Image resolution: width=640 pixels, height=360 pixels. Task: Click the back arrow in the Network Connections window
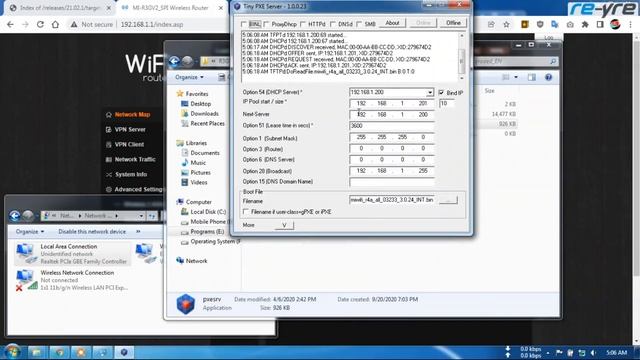coord(15,216)
